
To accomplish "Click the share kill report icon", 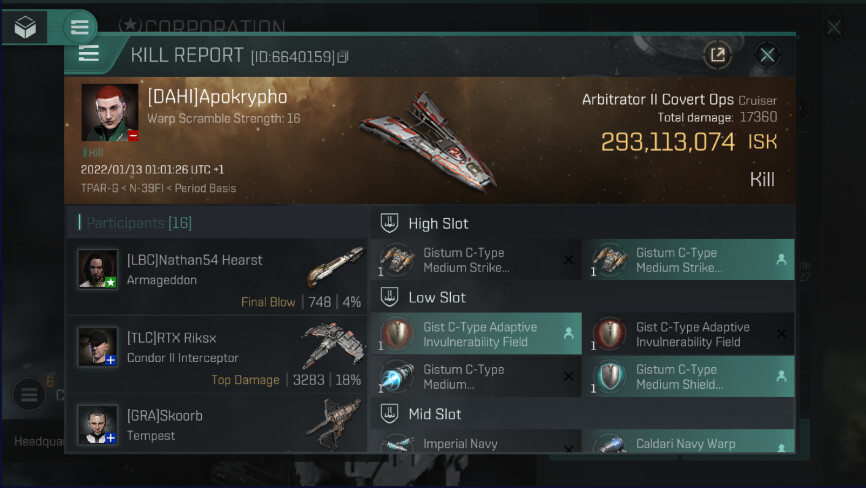I will tap(717, 55).
